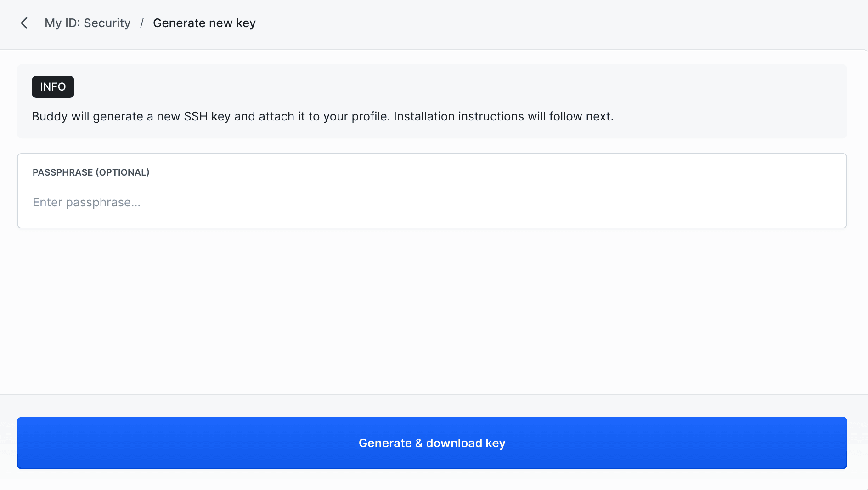Click the breadcrumb slash separator
The width and height of the screenshot is (868, 490).
coord(142,23)
